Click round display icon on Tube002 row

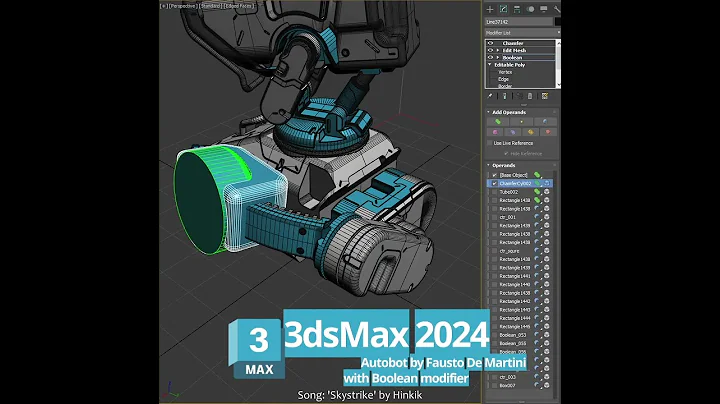546,192
